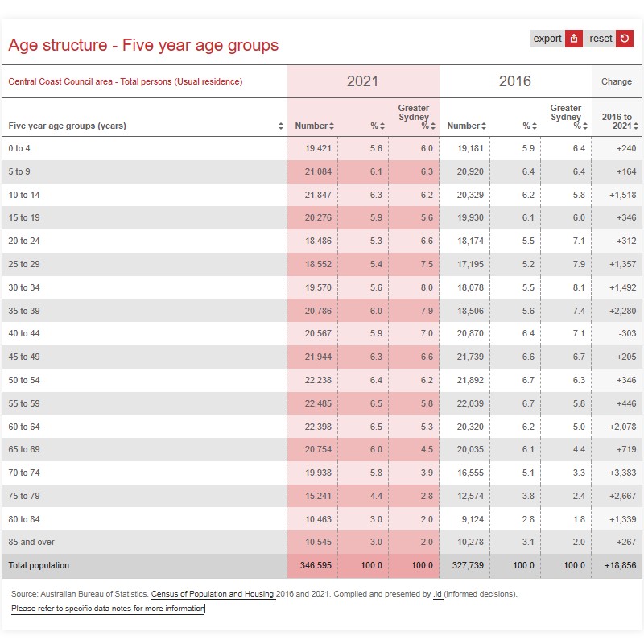Screen dimensions: 644x644
Task: Select the 35 to 39 age group row
Action: tap(322, 311)
